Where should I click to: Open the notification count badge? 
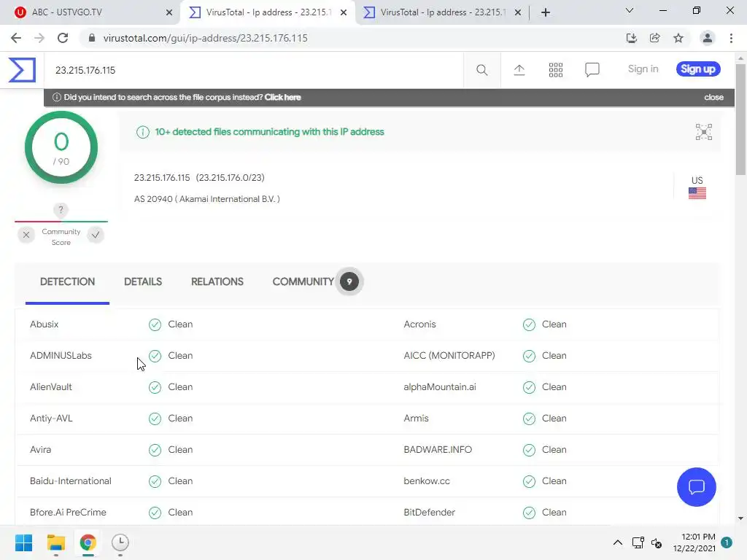(x=727, y=542)
